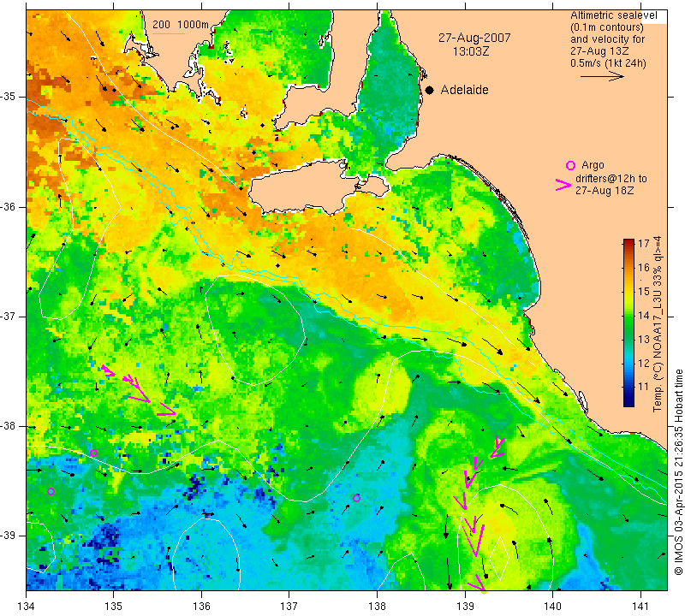Screen dimensions: 685x616
Task: Click the 141 longitude axis label
Action: pos(640,606)
